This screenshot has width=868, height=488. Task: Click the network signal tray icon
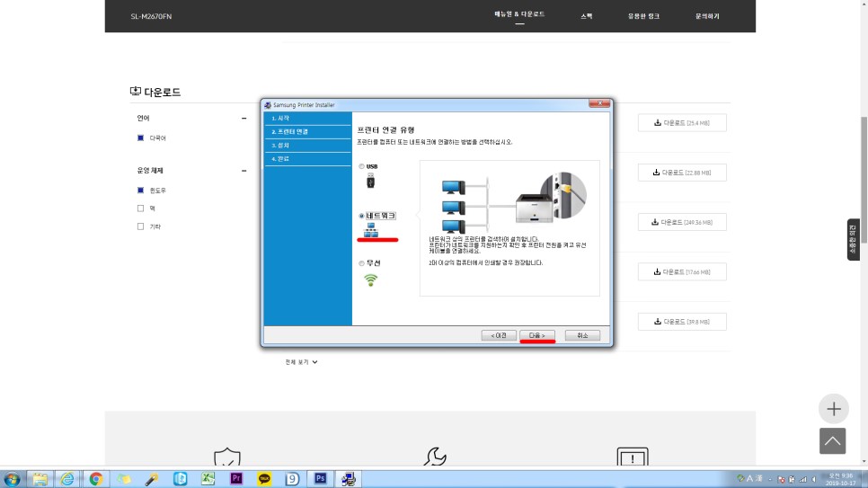802,479
